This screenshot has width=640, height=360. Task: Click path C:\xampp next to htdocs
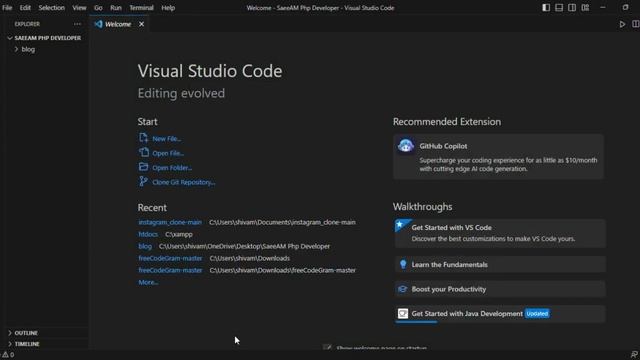[x=179, y=234]
